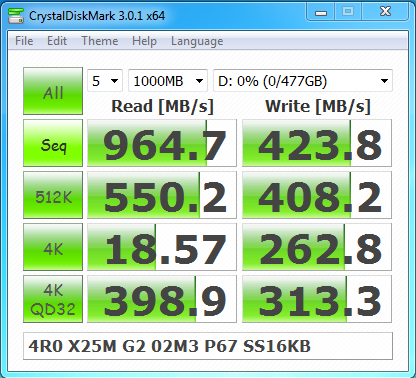Click the 4K write result 262.8
Image resolution: width=416 pixels, height=378 pixels.
pyautogui.click(x=317, y=247)
